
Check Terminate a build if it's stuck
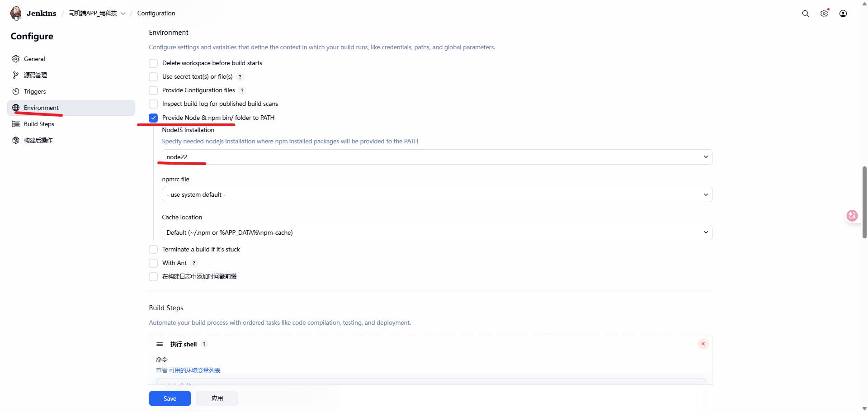tap(153, 250)
